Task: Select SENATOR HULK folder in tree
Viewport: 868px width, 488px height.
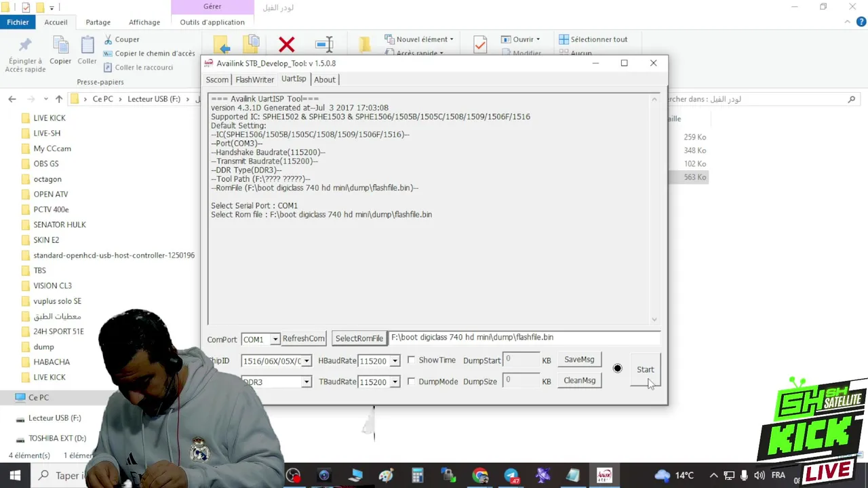Action: (60, 224)
